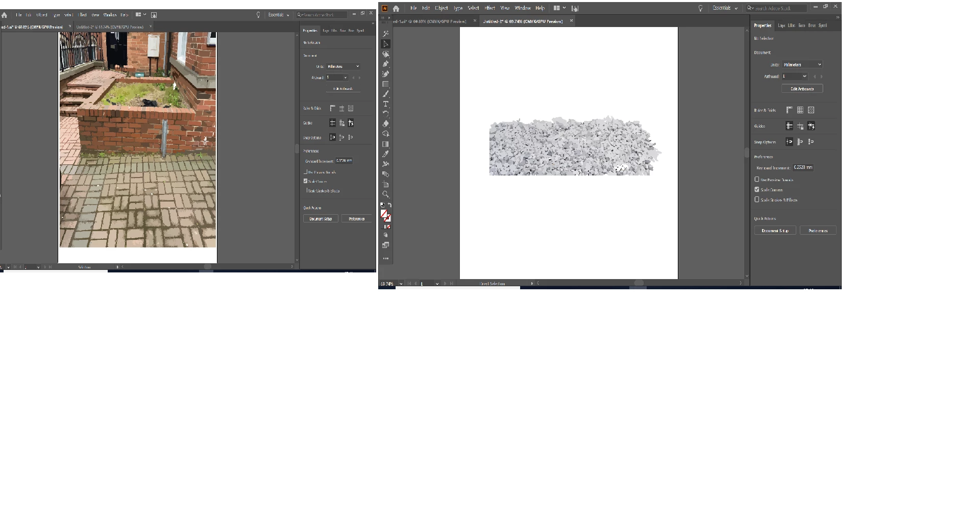Open Units dropdown in right window

(x=802, y=65)
